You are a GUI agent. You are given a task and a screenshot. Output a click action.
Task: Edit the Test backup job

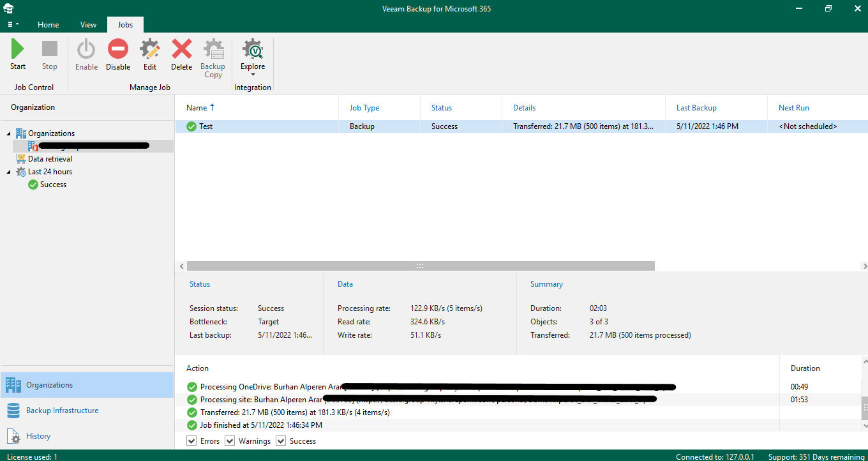click(x=150, y=54)
